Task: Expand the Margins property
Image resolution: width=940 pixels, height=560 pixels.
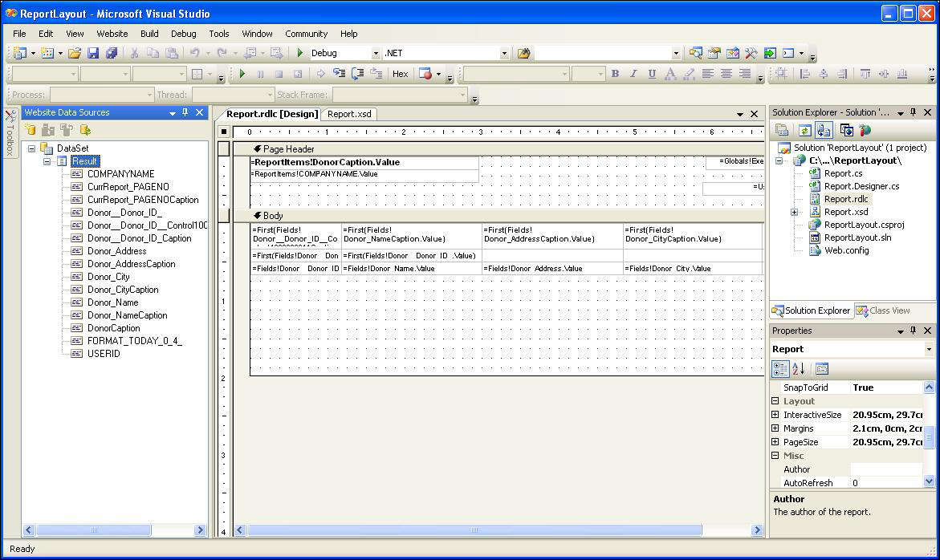Action: pos(775,428)
